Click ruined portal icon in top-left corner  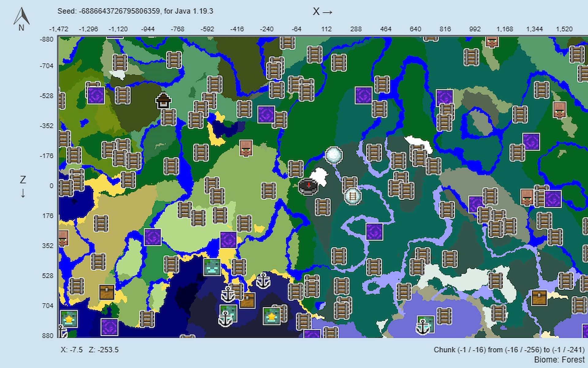tap(96, 95)
